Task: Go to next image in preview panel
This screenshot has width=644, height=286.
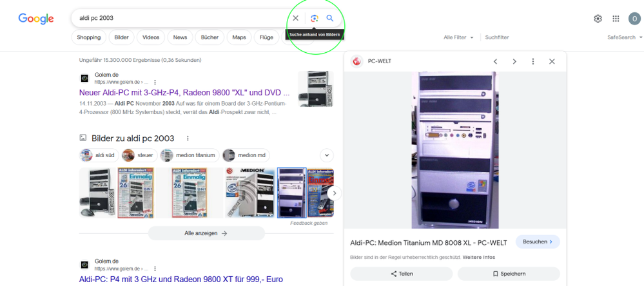Action: [x=514, y=62]
